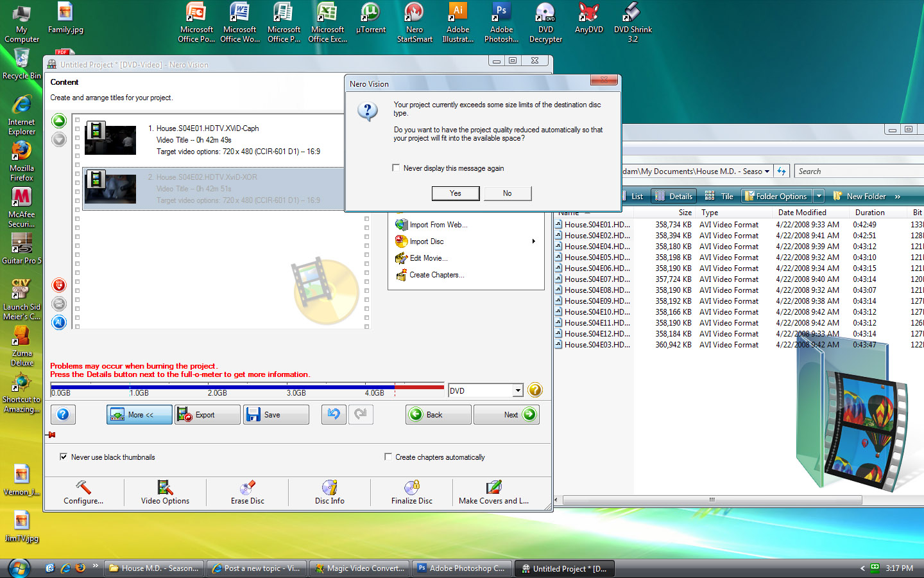The height and width of the screenshot is (578, 924).
Task: Click the Export button
Action: coord(208,414)
